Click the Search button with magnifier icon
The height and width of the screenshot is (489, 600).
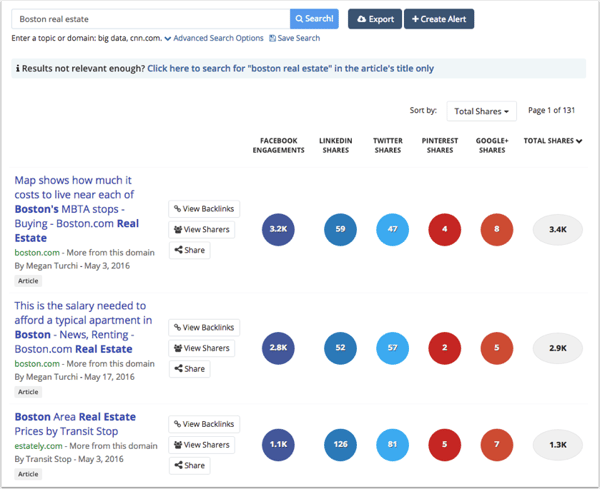pyautogui.click(x=315, y=19)
